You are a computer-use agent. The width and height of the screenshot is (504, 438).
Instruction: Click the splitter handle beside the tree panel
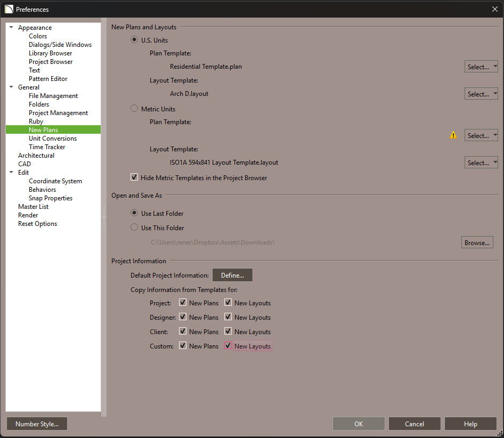coord(104,217)
